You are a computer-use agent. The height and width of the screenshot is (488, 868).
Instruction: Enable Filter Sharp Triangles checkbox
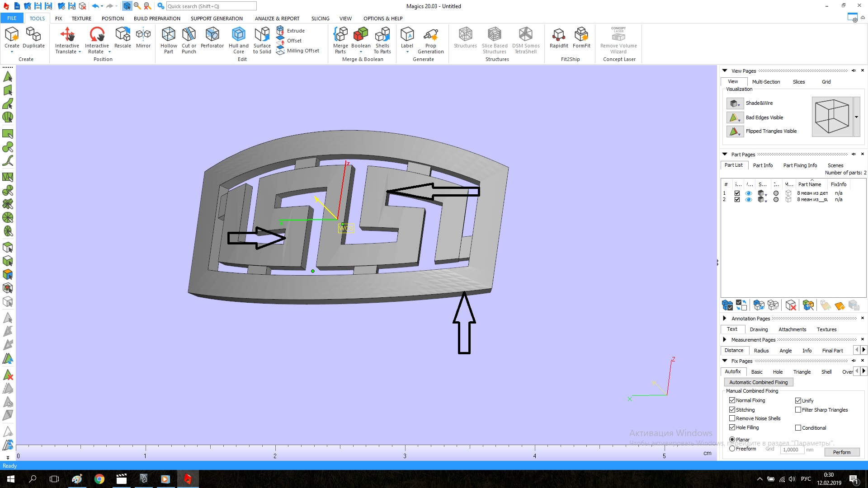798,410
